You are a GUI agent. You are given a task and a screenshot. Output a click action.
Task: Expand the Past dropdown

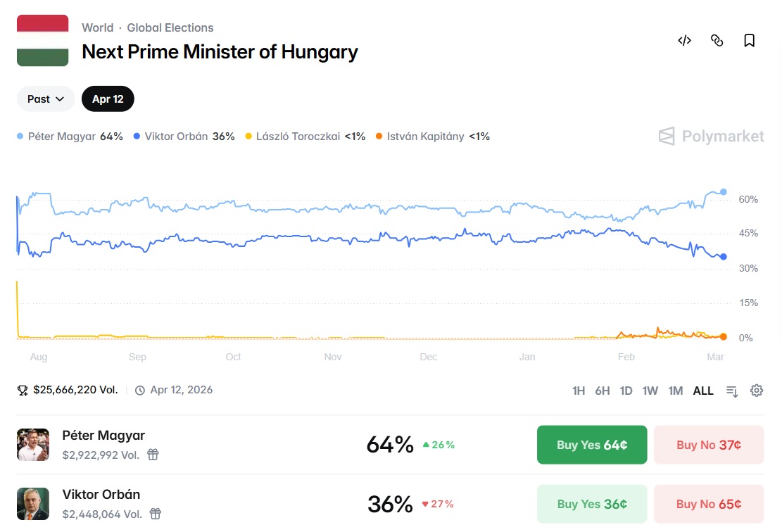(46, 99)
